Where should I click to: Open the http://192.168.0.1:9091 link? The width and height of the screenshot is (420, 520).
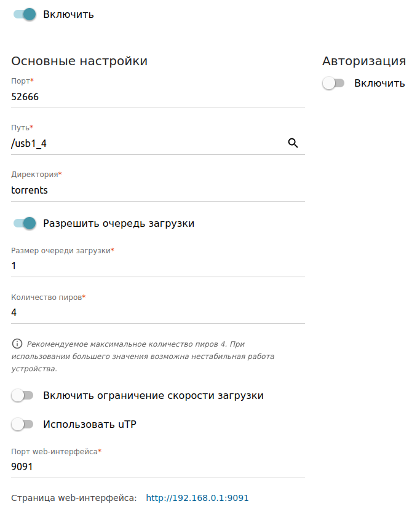pos(197,498)
